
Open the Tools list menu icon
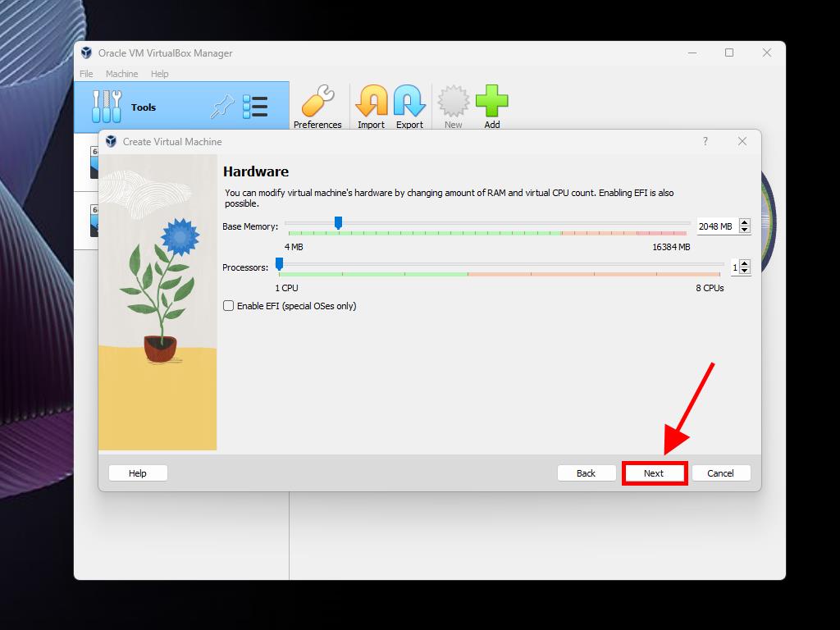(x=255, y=107)
